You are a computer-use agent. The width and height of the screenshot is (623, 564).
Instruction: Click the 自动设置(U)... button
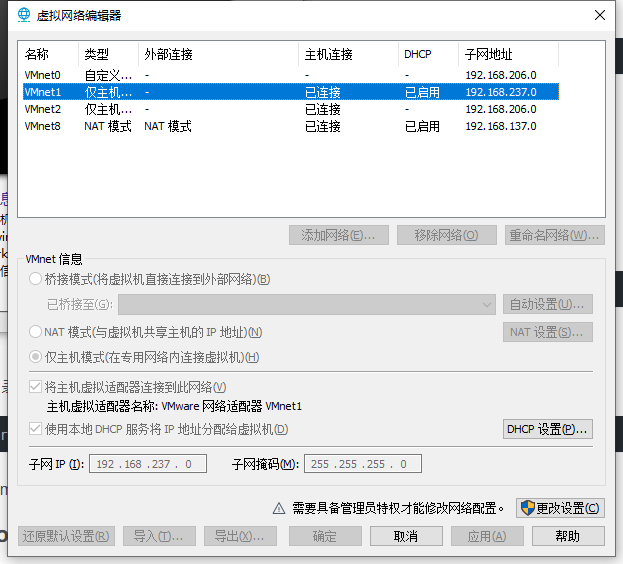click(x=548, y=304)
